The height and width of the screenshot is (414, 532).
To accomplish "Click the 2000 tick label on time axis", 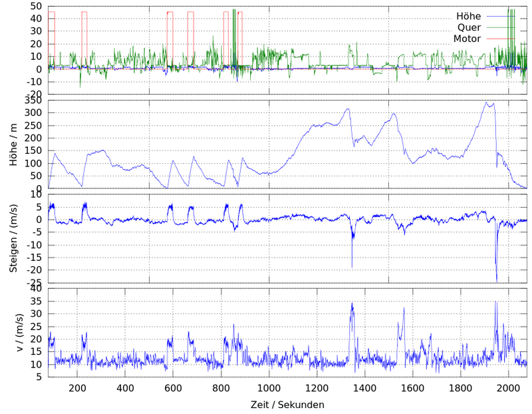I will [508, 389].
